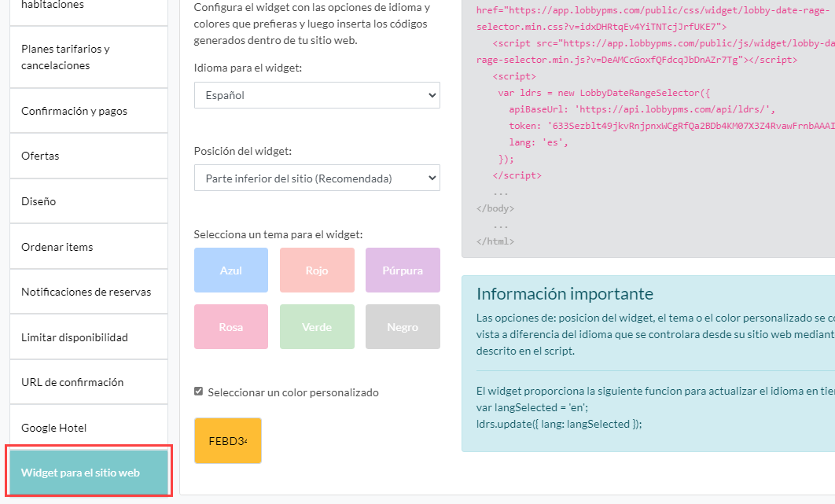
Task: Click the Información importante heading
Action: [x=565, y=293]
